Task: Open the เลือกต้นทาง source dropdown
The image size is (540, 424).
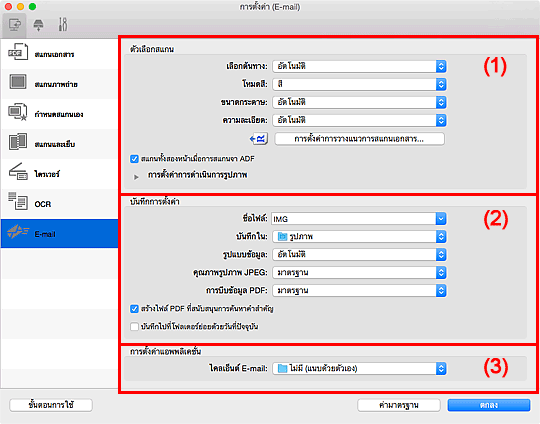Action: point(359,66)
